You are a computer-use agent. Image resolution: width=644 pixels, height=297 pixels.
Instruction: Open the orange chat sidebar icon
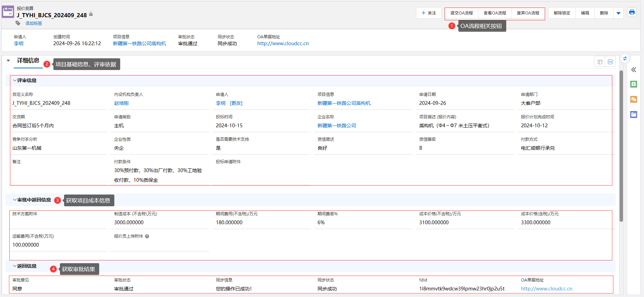click(633, 99)
